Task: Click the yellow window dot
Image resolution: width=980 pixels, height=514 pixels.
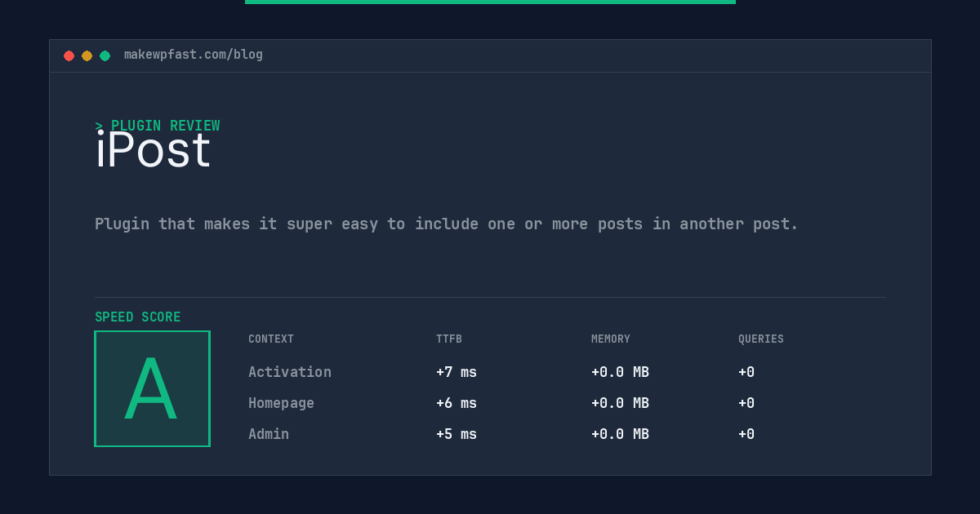Action: tap(87, 55)
